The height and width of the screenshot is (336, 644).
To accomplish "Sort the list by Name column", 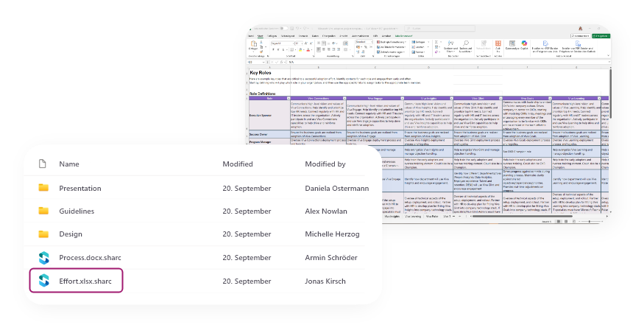I will click(x=69, y=164).
